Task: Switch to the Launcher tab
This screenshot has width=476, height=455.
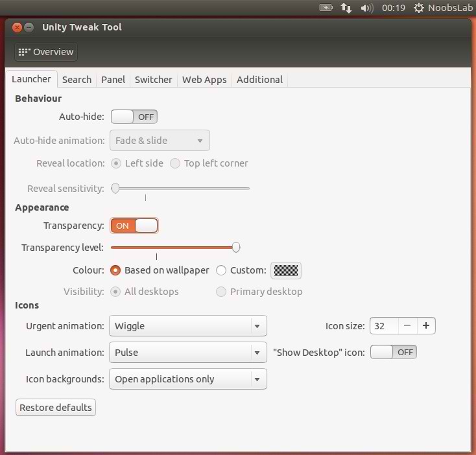Action: pos(31,79)
